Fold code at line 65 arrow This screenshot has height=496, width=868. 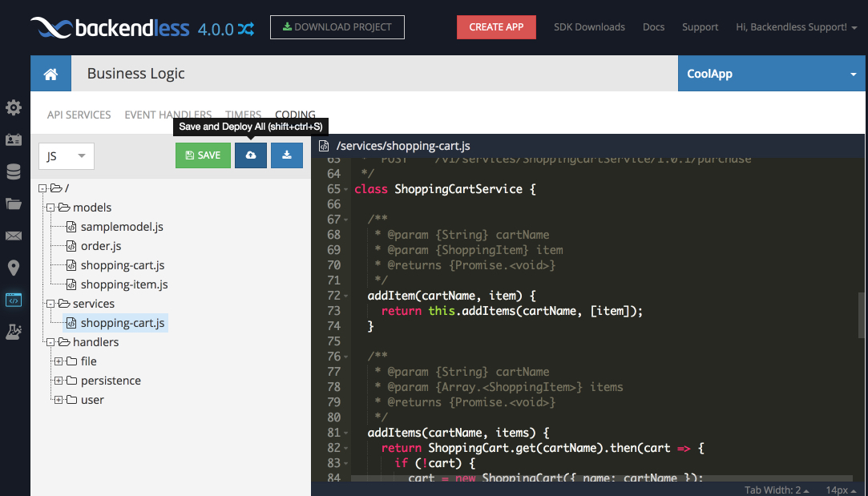pos(346,189)
